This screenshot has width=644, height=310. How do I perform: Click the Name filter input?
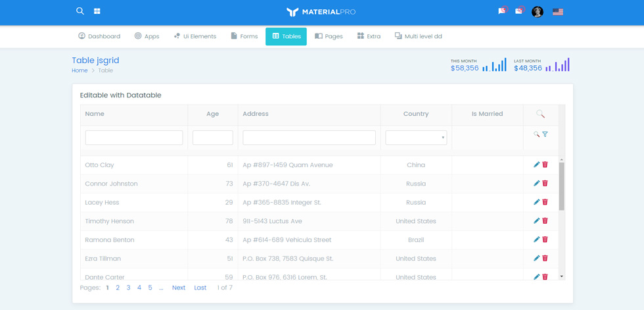tap(134, 138)
